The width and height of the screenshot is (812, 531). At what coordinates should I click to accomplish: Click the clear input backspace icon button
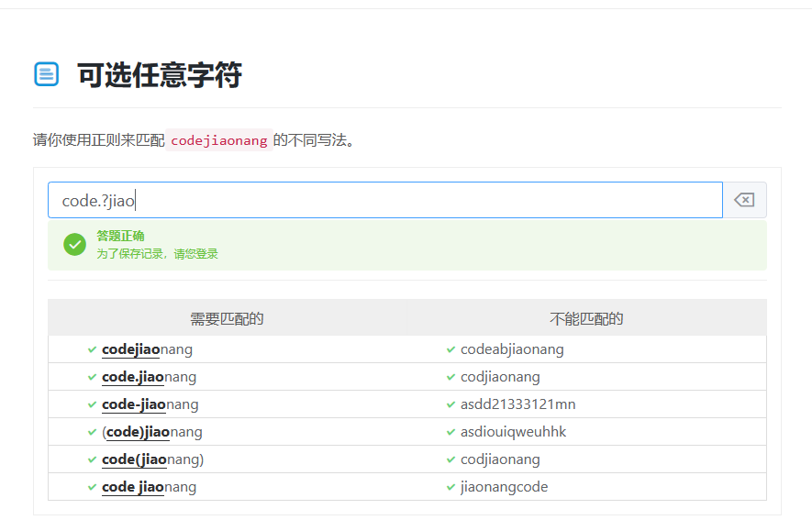click(x=744, y=200)
